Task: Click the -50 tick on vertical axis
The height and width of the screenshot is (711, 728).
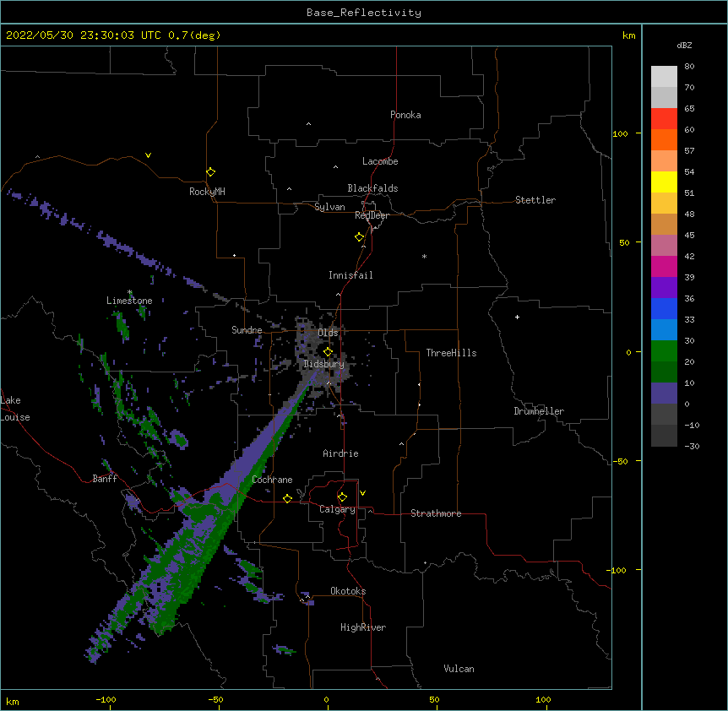Action: [620, 461]
